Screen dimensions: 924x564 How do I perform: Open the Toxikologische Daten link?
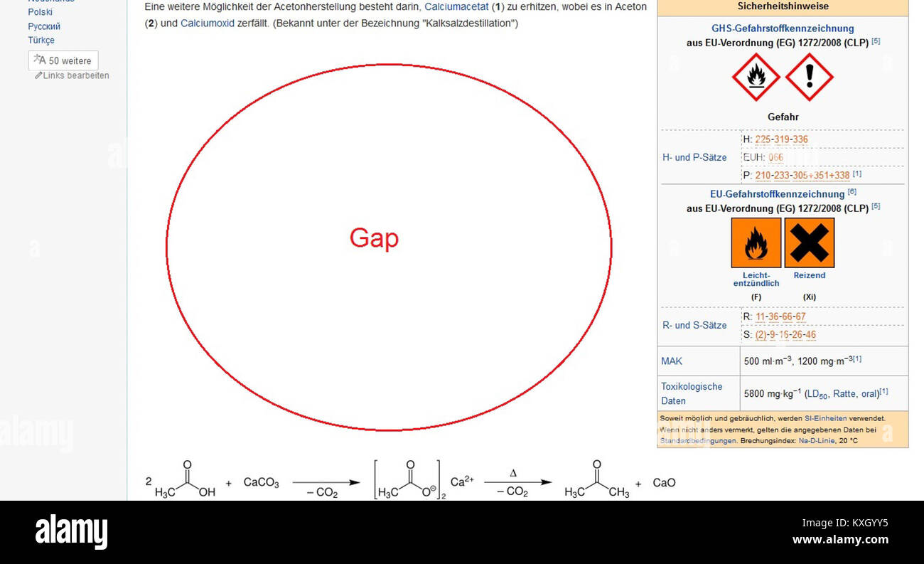pos(692,393)
